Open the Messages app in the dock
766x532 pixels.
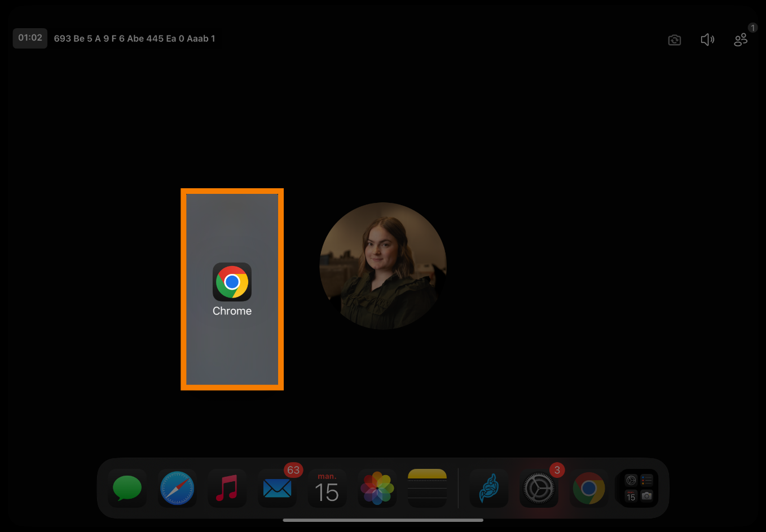[127, 488]
